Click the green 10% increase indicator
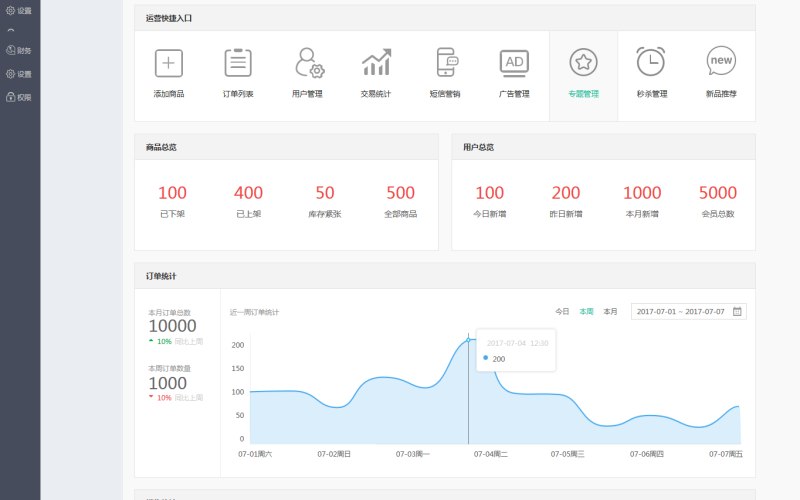Viewport: 800px width, 500px height. coord(160,341)
